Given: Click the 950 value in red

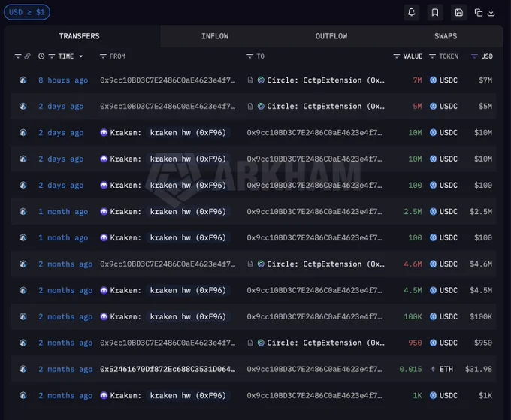Looking at the screenshot, I should 415,343.
